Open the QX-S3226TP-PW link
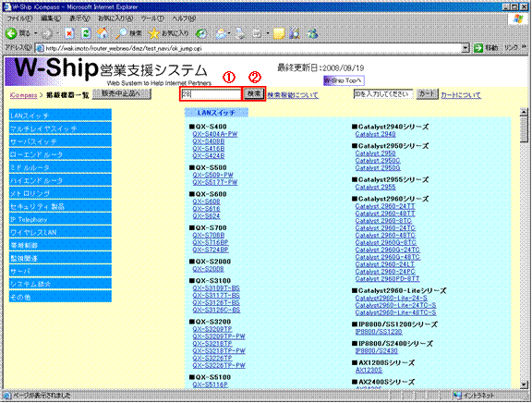Viewport: 532px width, 403px height. [219, 365]
